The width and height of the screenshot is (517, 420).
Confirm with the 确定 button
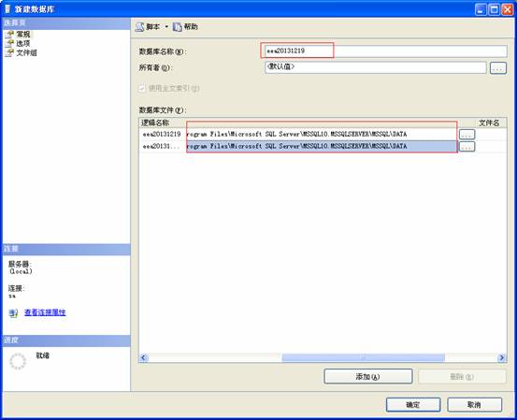pyautogui.click(x=413, y=405)
